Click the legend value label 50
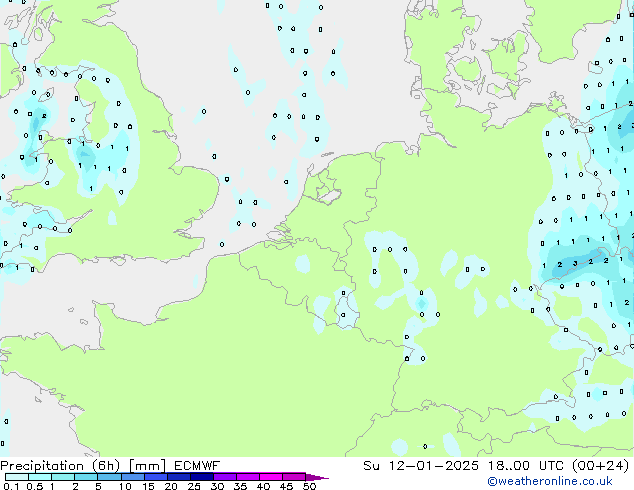 309,486
